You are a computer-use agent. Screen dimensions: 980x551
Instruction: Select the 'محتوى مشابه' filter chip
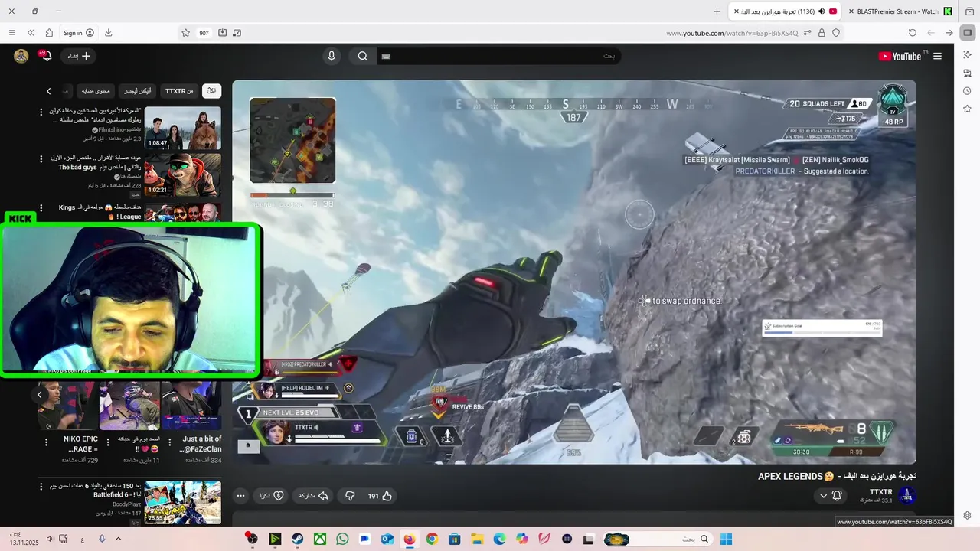pos(96,91)
